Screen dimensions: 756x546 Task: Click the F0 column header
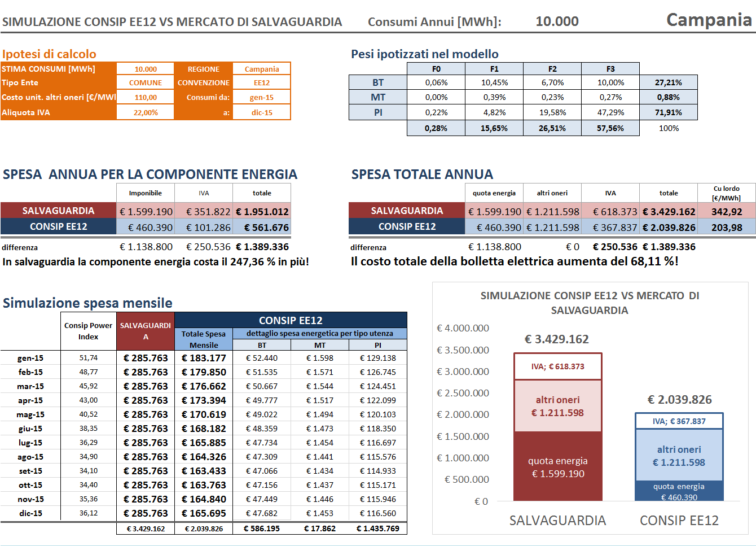point(436,69)
